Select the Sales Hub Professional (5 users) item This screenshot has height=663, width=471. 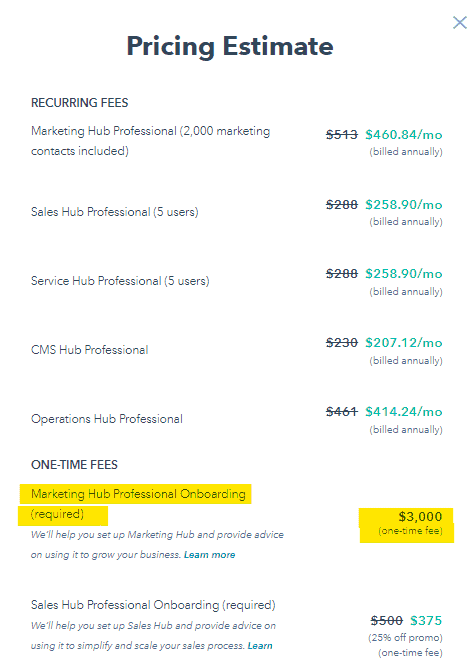coord(115,212)
